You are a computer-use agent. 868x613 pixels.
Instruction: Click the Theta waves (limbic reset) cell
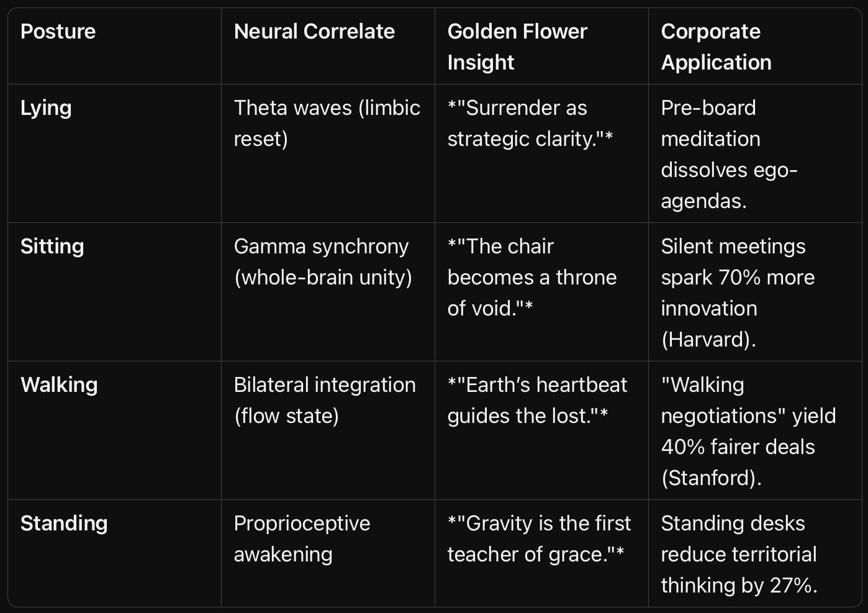point(327,123)
